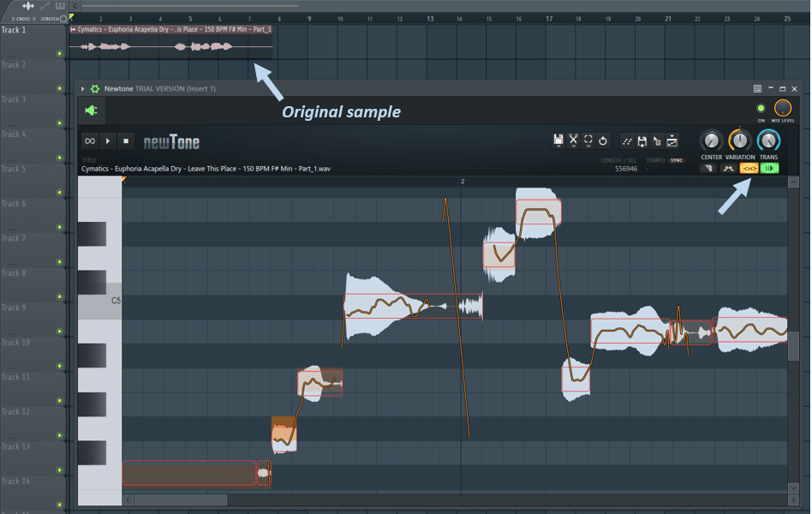Screen dimensions: 812x514
Task: Open the scissors edit menu in Newtone
Action: tap(573, 140)
